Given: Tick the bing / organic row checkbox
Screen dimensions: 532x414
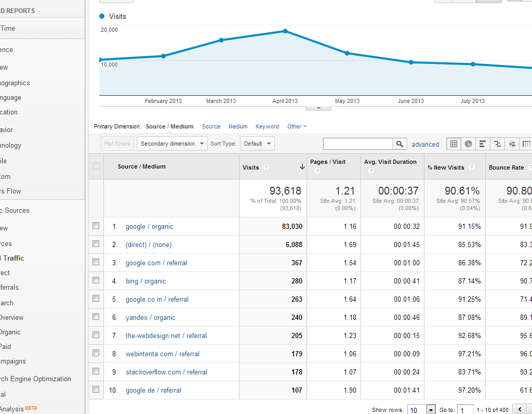Looking at the screenshot, I should 96,280.
